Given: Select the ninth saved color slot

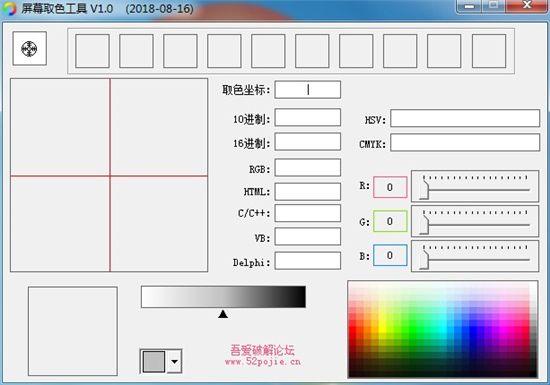Looking at the screenshot, I should 444,51.
